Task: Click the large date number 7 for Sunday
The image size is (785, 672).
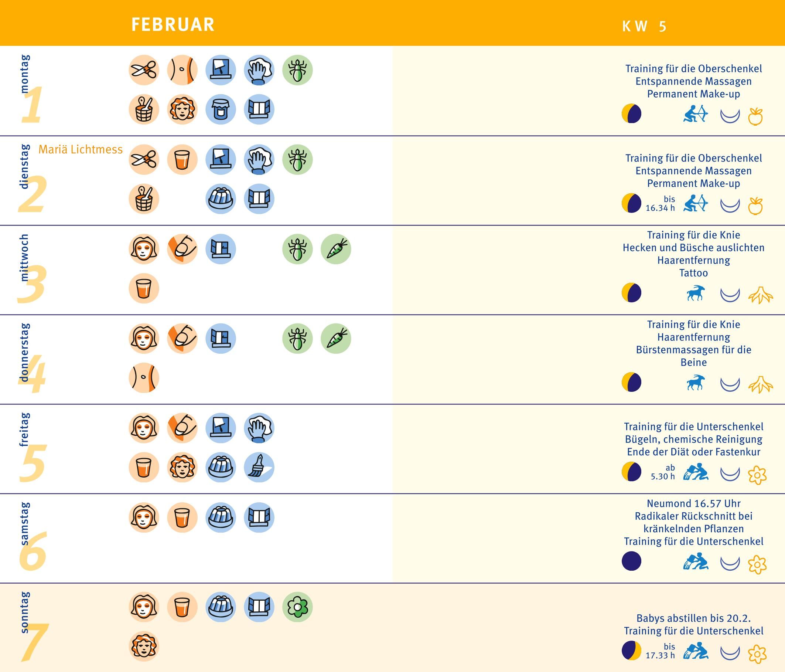Action: 34,642
